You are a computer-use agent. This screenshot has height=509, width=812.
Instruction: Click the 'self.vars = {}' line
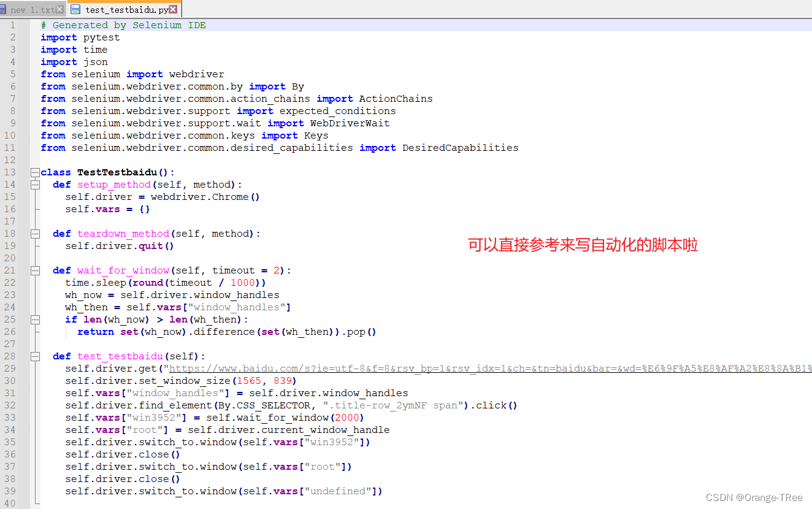point(108,209)
